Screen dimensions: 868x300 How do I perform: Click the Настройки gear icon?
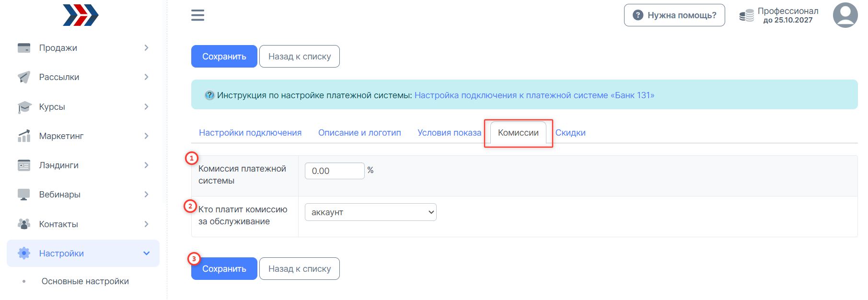point(24,254)
